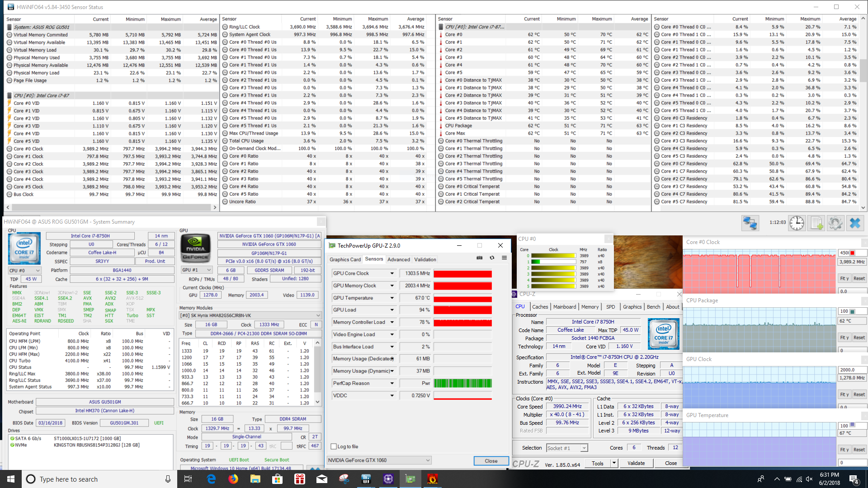Open the Snipping tool taskbar icon
Image resolution: width=868 pixels, height=488 pixels.
coord(344,479)
